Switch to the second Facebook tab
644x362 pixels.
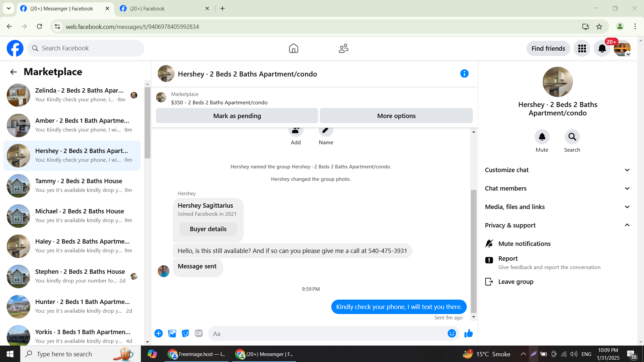pos(164,8)
